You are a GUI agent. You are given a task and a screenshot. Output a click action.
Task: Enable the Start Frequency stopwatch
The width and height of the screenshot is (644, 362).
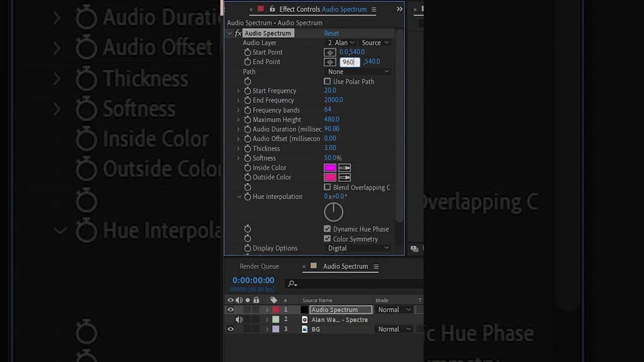(x=248, y=91)
